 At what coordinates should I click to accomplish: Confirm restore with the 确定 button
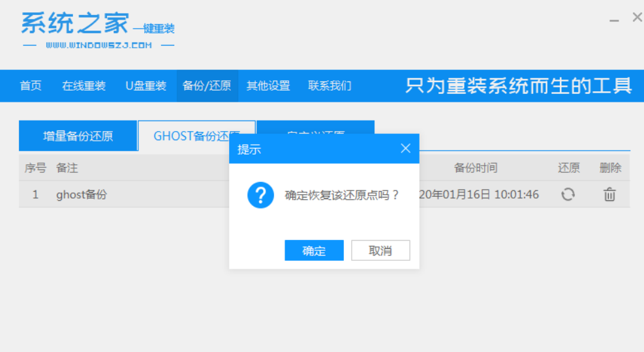tap(314, 250)
